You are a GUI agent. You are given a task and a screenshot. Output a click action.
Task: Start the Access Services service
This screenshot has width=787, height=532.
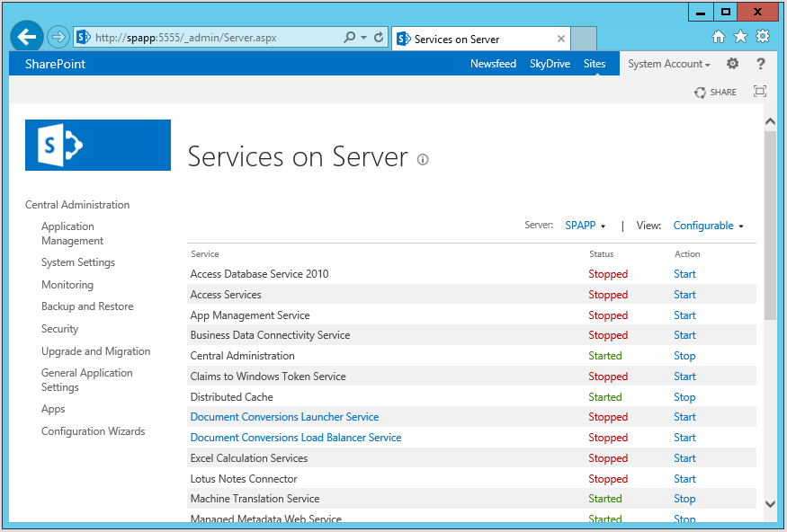click(684, 295)
